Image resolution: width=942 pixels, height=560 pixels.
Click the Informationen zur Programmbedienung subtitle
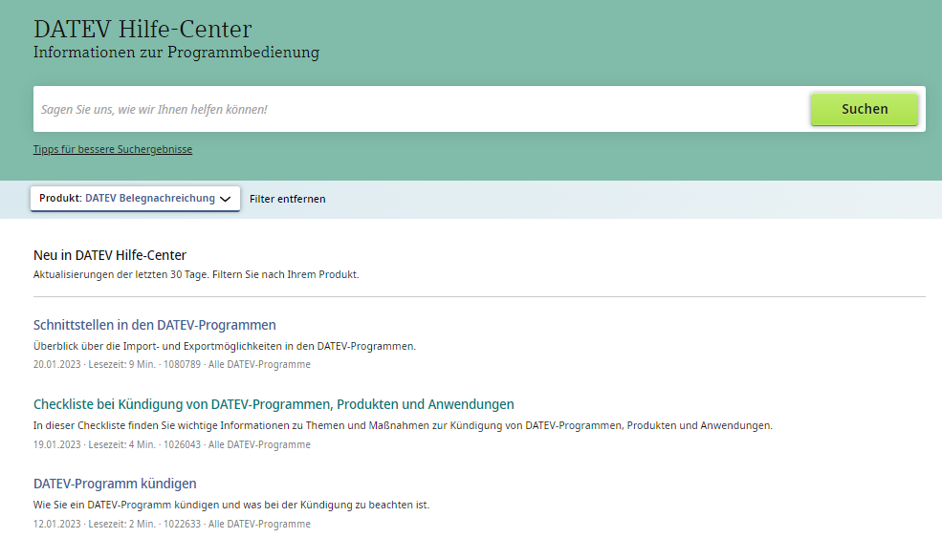pyautogui.click(x=176, y=53)
